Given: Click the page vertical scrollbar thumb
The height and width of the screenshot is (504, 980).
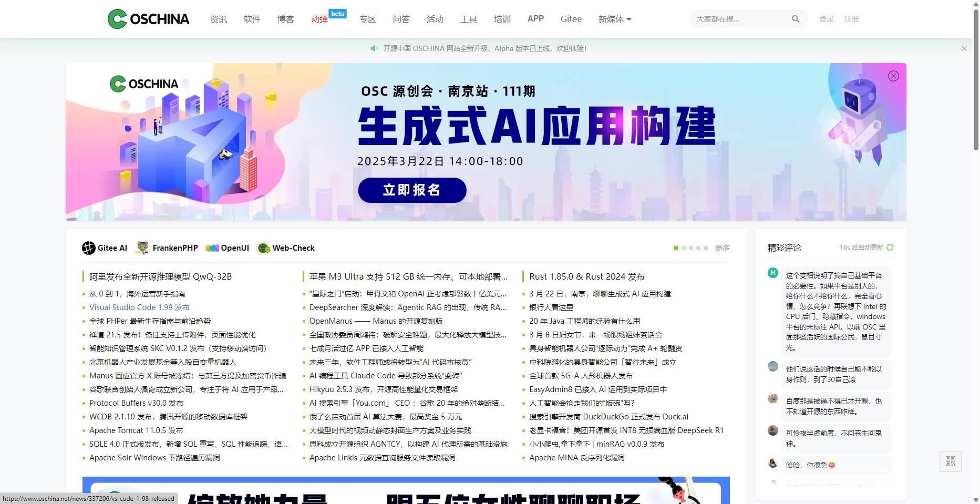Looking at the screenshot, I should 975,79.
